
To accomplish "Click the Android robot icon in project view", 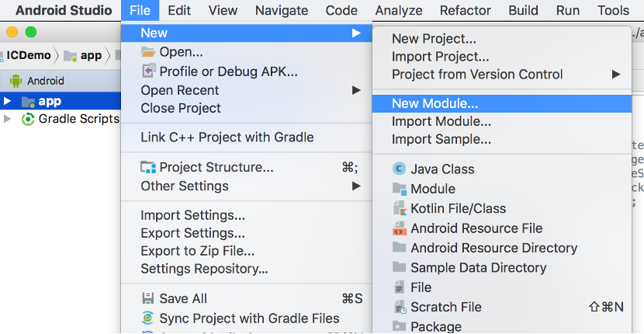I will click(x=16, y=81).
